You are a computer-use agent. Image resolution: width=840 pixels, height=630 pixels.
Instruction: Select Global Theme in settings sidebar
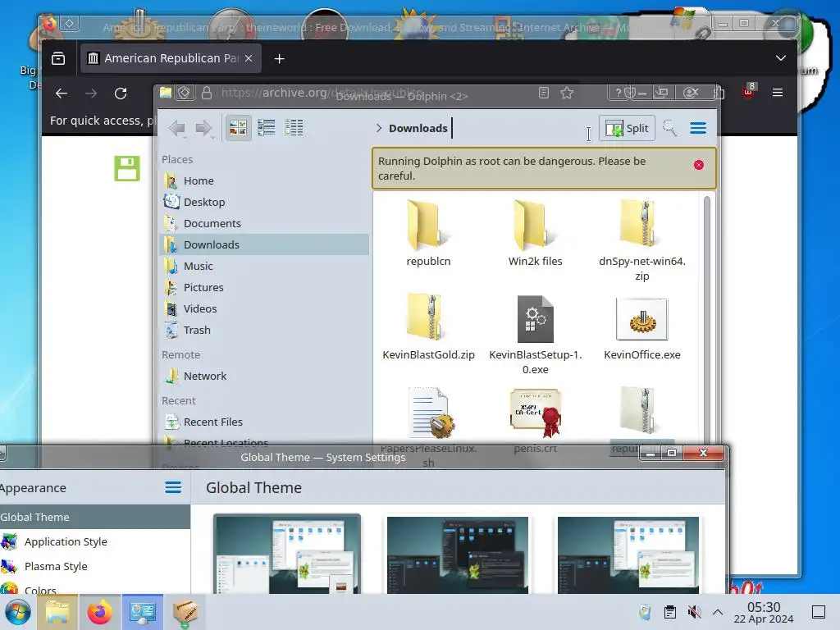pos(95,517)
